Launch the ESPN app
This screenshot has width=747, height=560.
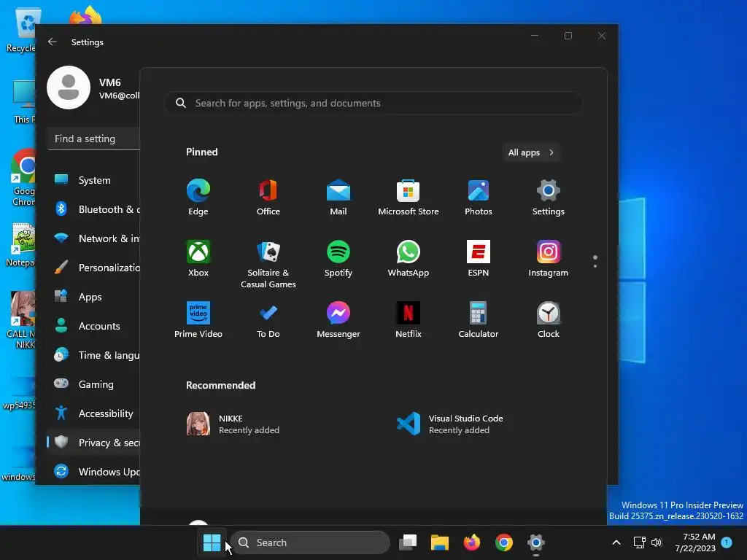click(479, 259)
